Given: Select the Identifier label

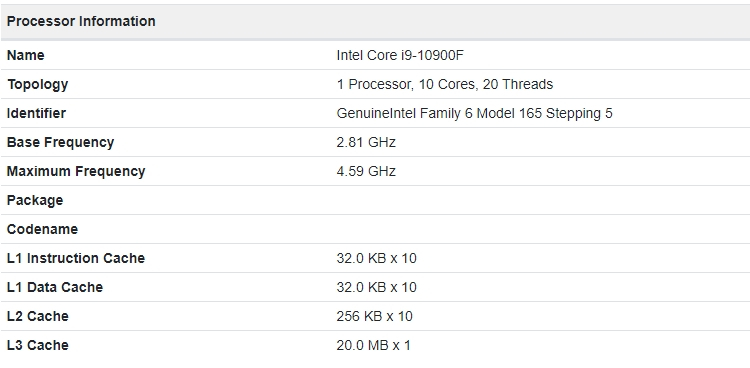Looking at the screenshot, I should pos(36,113).
